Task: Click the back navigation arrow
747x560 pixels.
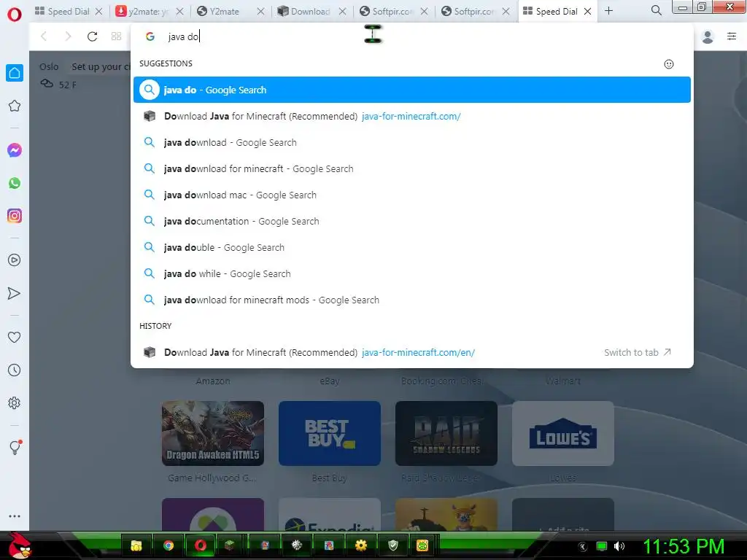Action: [x=44, y=36]
